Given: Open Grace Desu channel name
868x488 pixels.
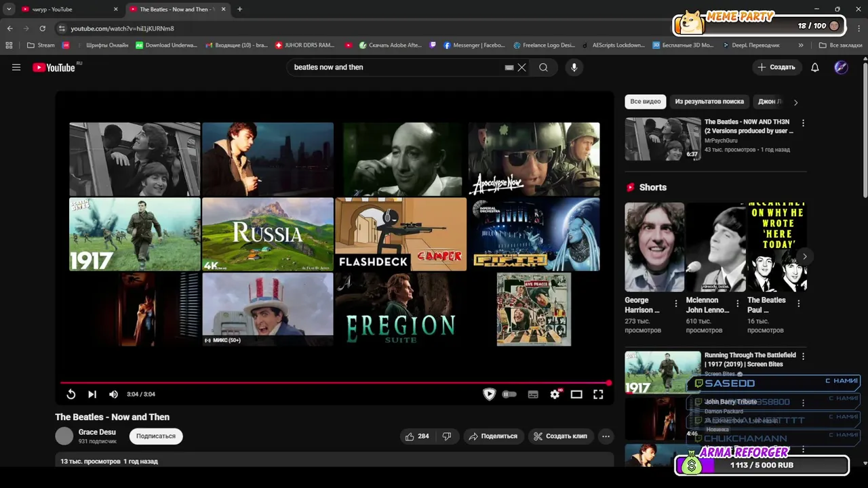Looking at the screenshot, I should point(97,432).
